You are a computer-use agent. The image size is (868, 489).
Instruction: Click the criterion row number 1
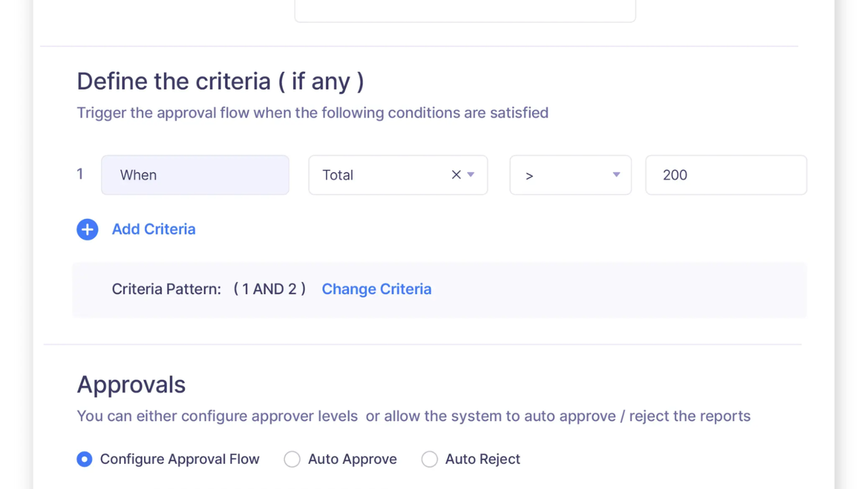pos(80,175)
